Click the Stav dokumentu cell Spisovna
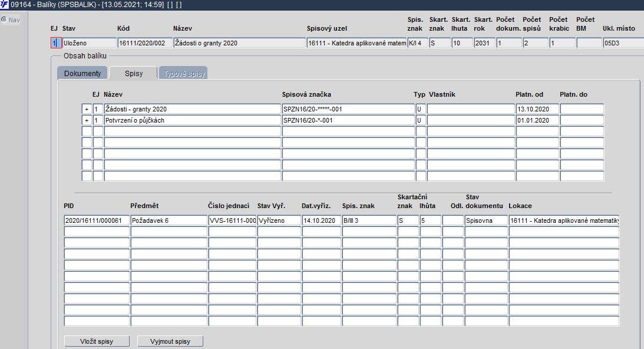 pyautogui.click(x=486, y=220)
